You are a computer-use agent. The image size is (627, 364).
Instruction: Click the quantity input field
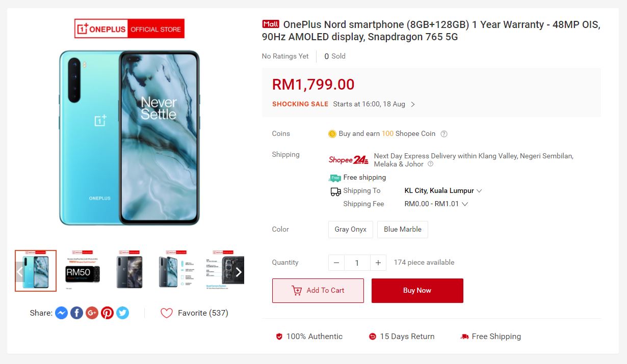pyautogui.click(x=357, y=263)
